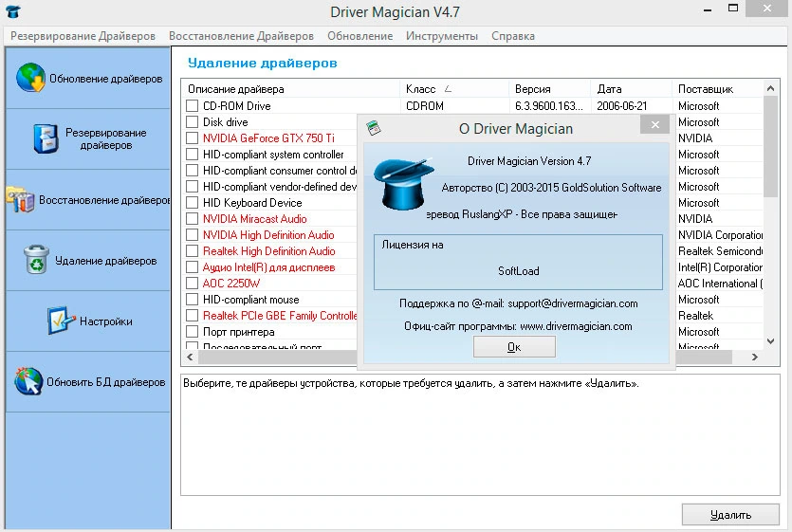Click the horizontal scroll left arrow

pos(190,358)
